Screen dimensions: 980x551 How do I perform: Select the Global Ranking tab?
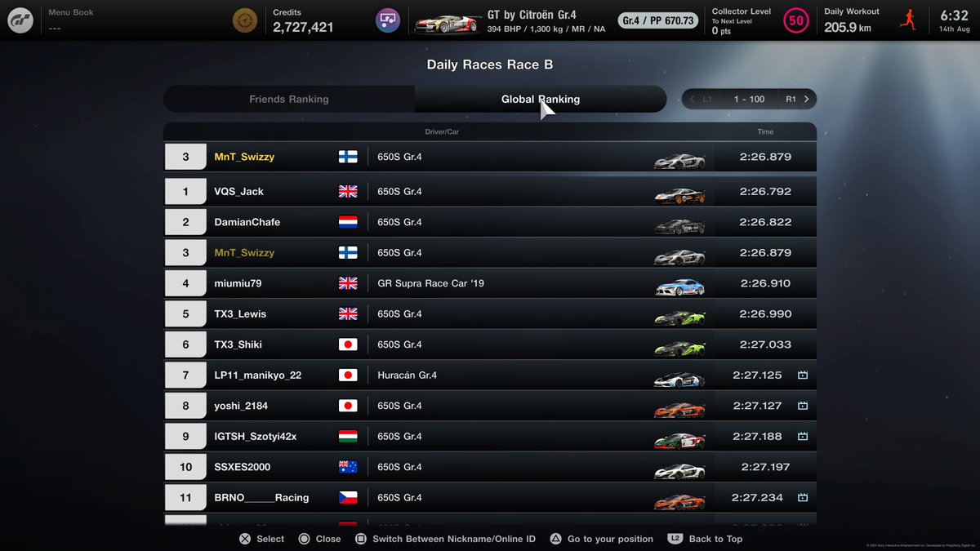[541, 98]
